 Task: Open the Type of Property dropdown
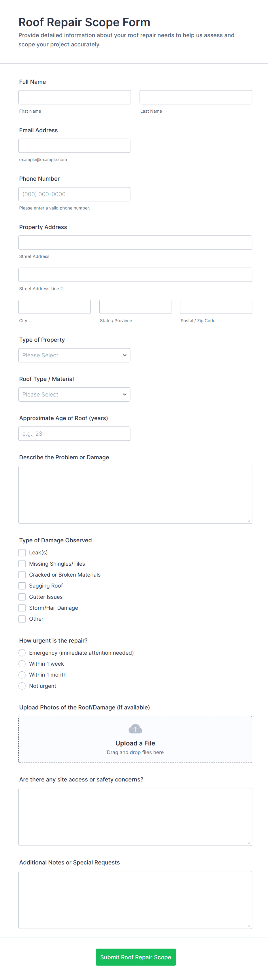(74, 355)
